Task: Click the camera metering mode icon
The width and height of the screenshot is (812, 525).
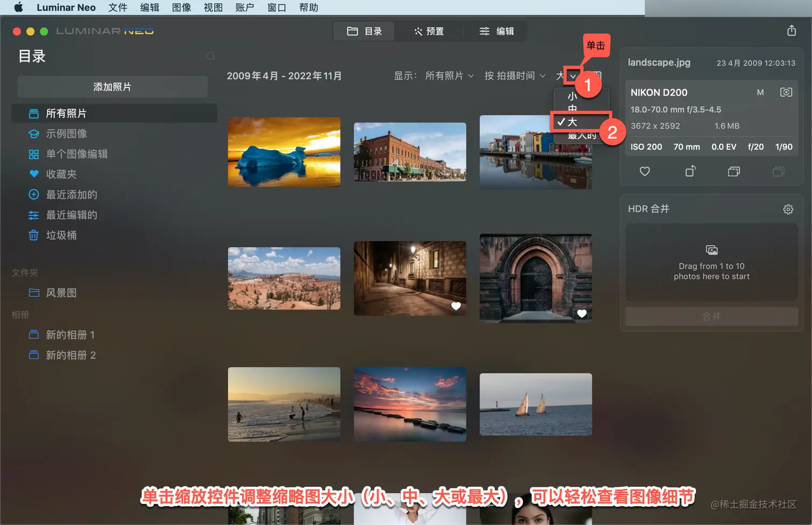Action: point(786,92)
